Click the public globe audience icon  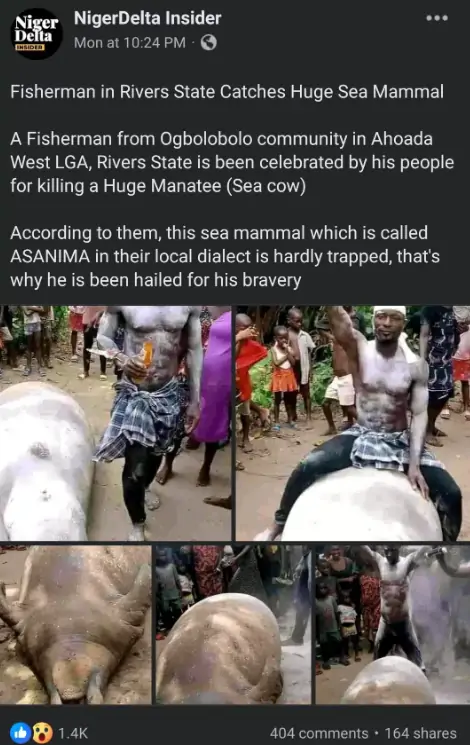pos(209,43)
